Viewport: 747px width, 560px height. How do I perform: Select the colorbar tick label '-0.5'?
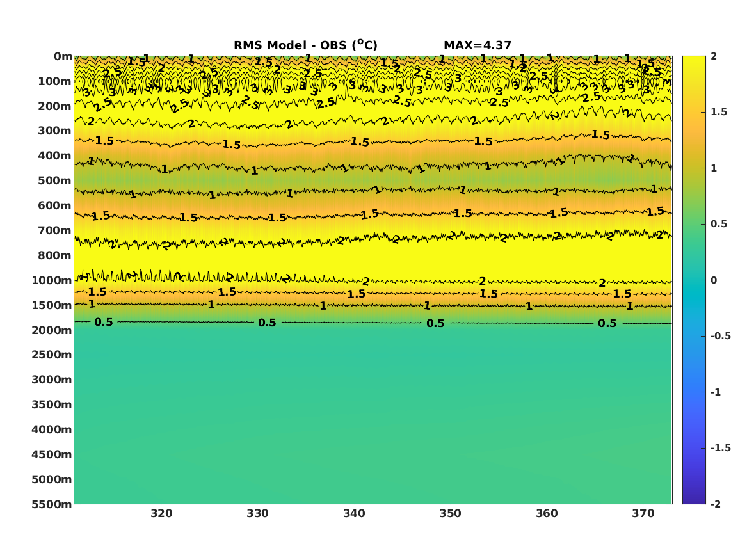tap(721, 336)
